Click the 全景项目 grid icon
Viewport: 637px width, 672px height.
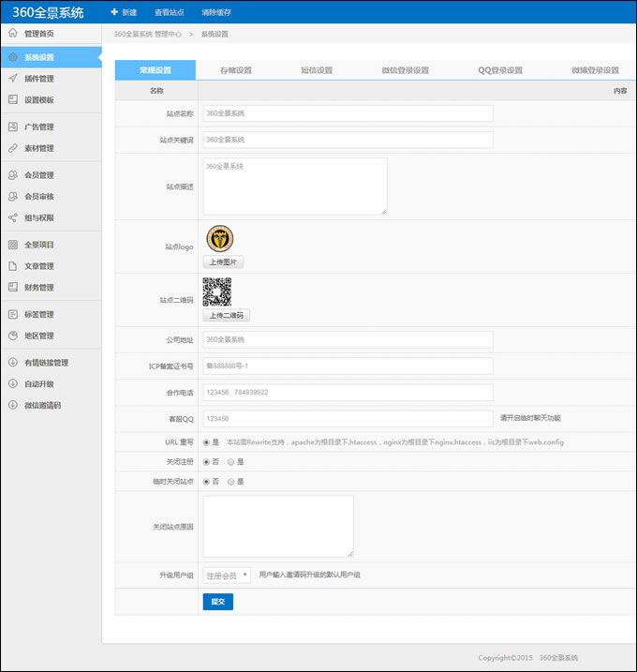[x=13, y=245]
